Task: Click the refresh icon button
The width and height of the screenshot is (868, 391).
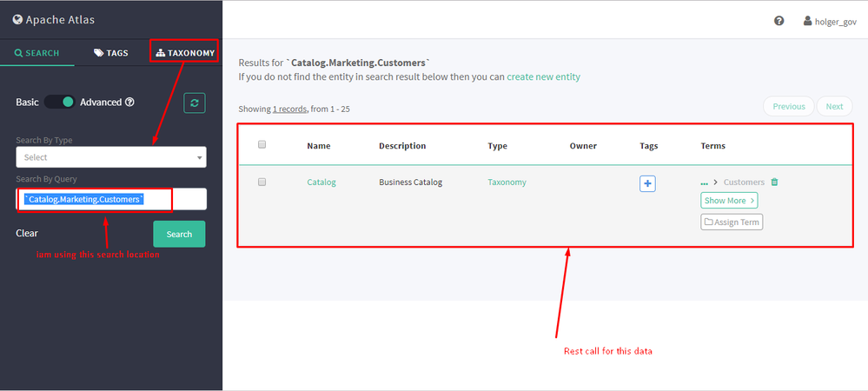Action: coord(194,103)
